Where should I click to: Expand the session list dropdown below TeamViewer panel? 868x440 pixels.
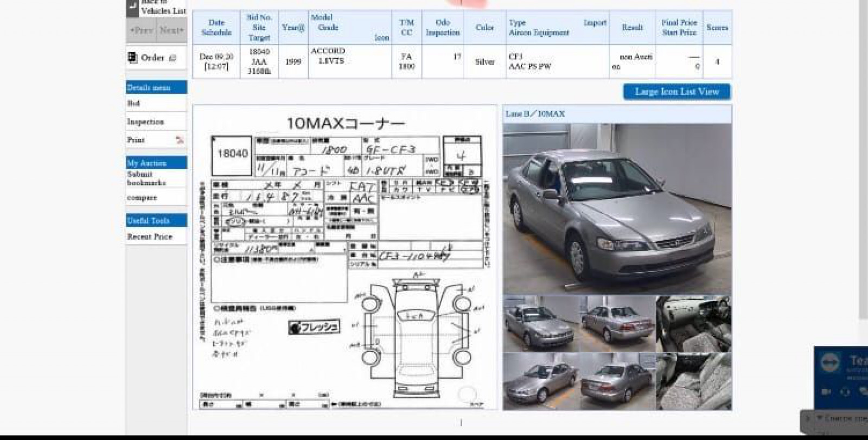(820, 418)
